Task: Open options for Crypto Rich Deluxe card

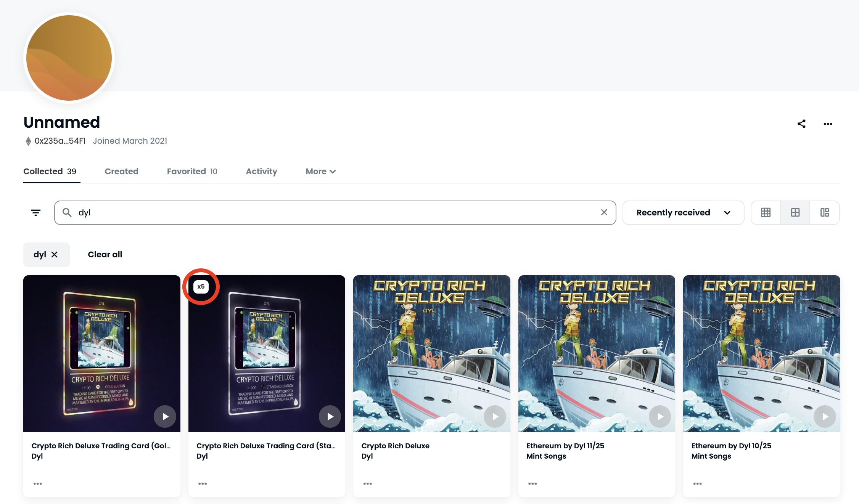Action: (368, 484)
